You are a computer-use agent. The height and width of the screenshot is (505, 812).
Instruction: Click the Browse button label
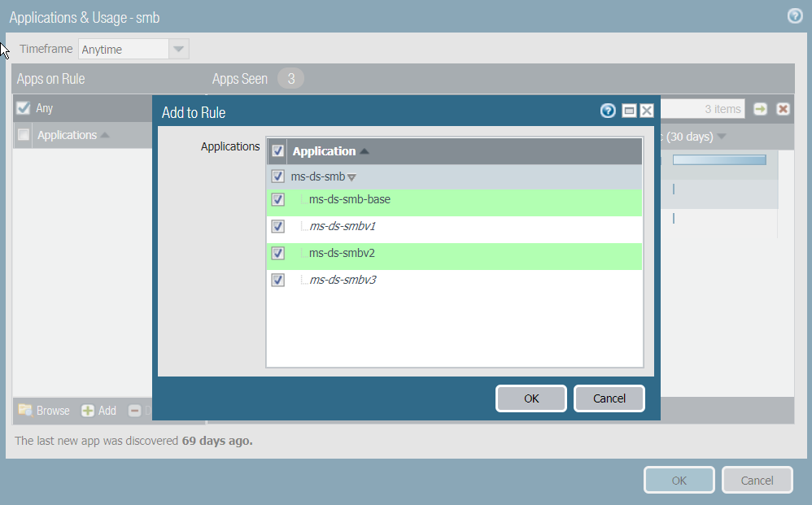(53, 411)
